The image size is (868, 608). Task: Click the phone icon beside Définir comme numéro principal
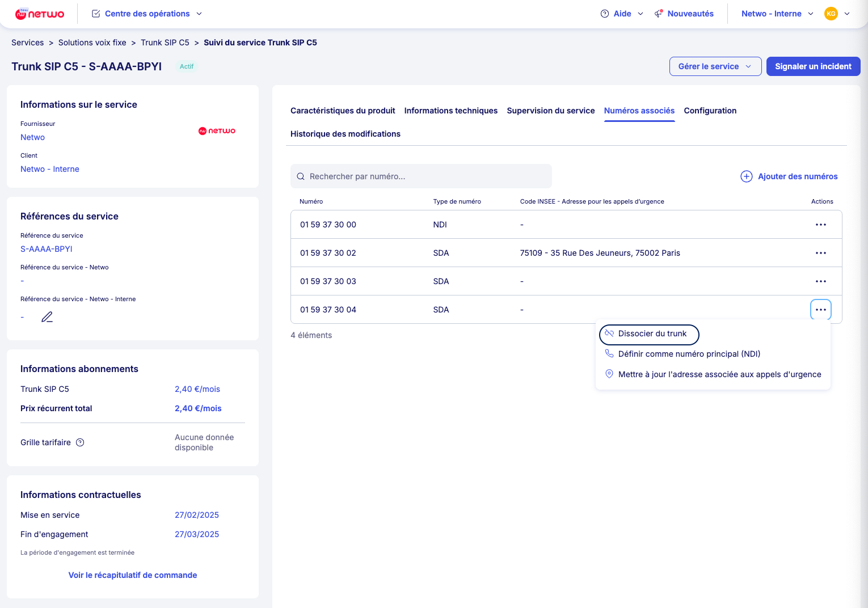[609, 353]
